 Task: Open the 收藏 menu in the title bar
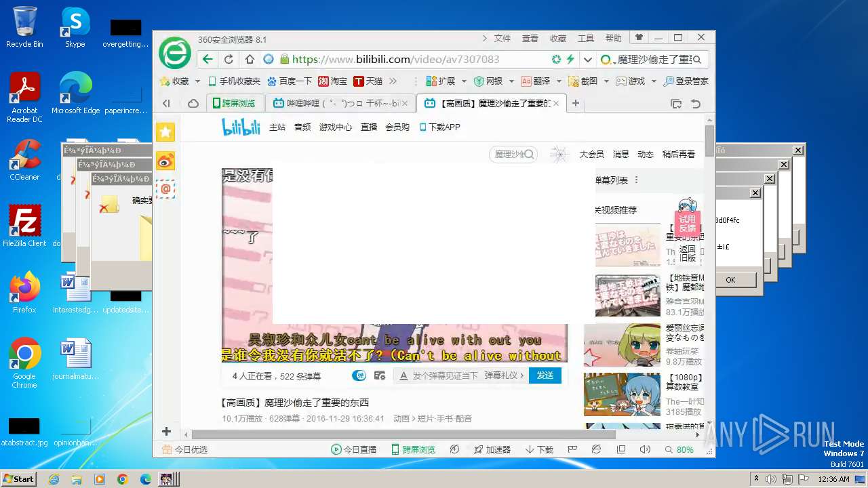(x=558, y=39)
